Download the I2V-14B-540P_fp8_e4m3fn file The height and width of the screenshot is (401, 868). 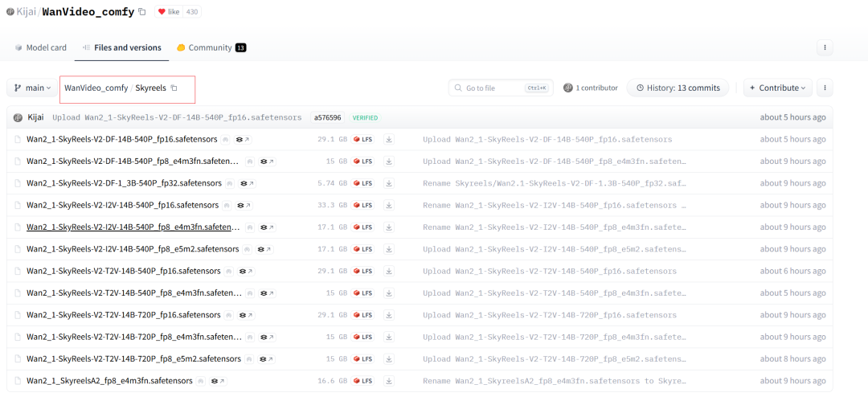tap(389, 227)
